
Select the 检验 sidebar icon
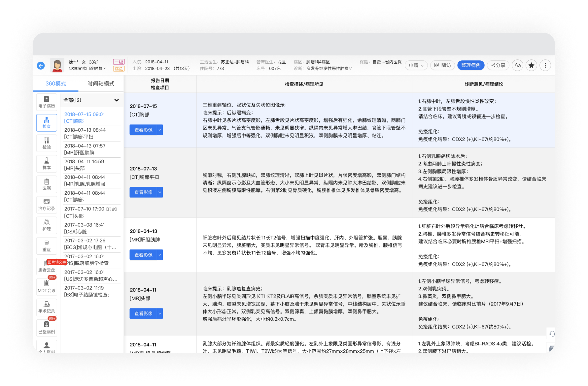click(47, 143)
